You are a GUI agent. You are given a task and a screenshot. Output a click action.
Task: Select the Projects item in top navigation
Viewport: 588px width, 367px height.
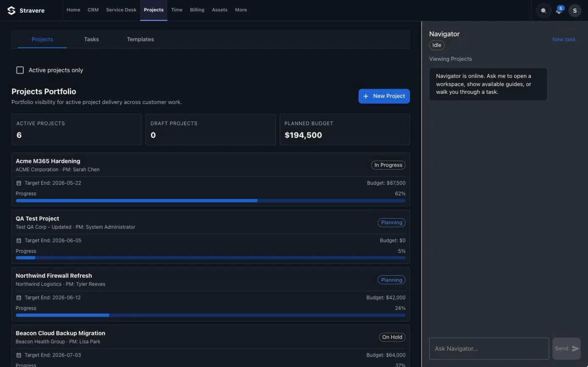click(x=154, y=10)
